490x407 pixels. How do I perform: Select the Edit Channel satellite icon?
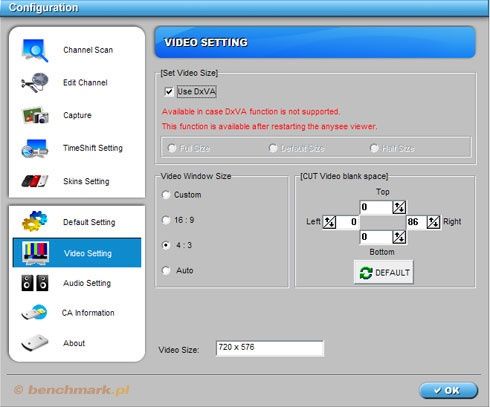35,82
